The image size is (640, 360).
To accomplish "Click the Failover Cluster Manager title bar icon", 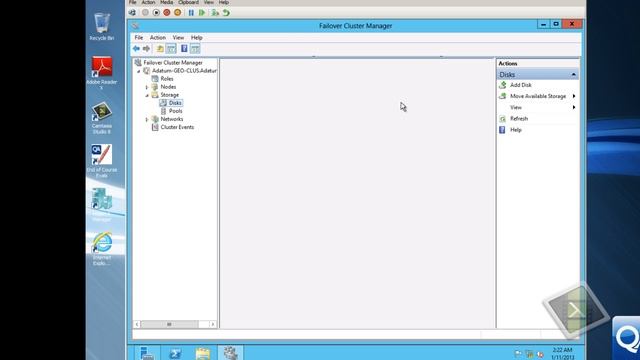I will pos(136,26).
